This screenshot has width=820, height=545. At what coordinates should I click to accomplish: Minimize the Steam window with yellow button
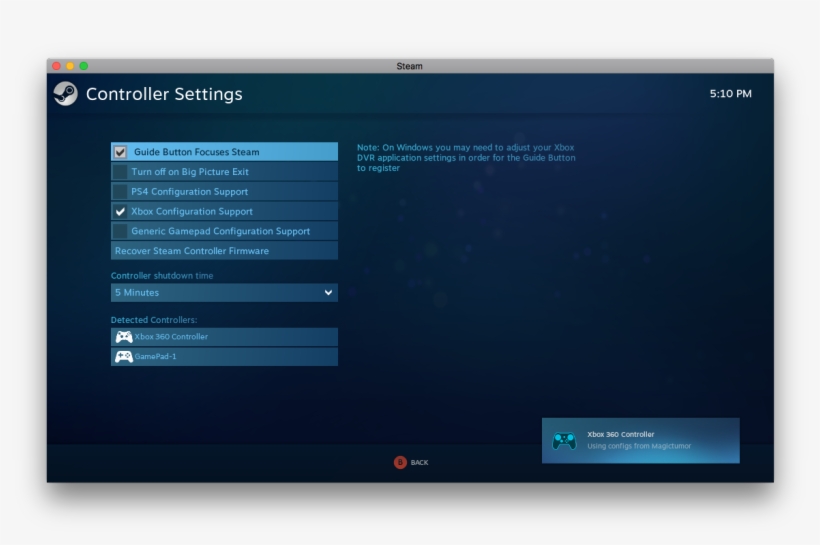point(70,66)
